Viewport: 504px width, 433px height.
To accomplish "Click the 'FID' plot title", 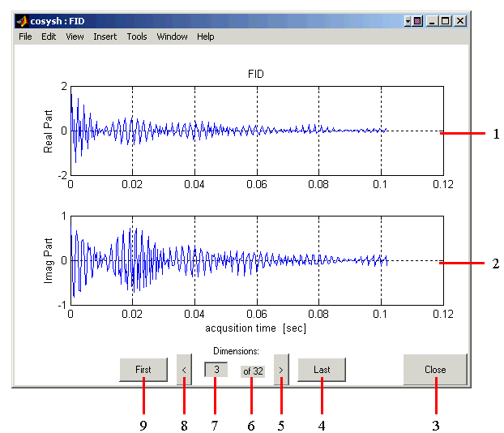I will [256, 74].
